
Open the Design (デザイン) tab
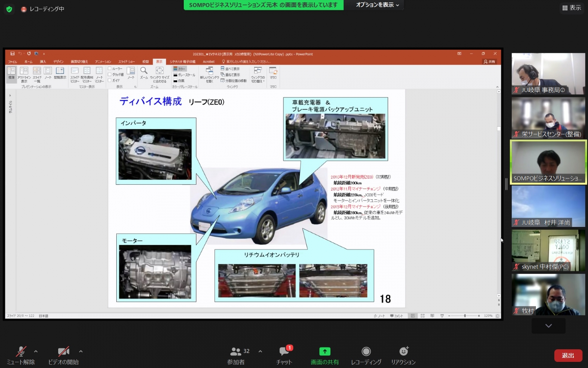point(59,62)
